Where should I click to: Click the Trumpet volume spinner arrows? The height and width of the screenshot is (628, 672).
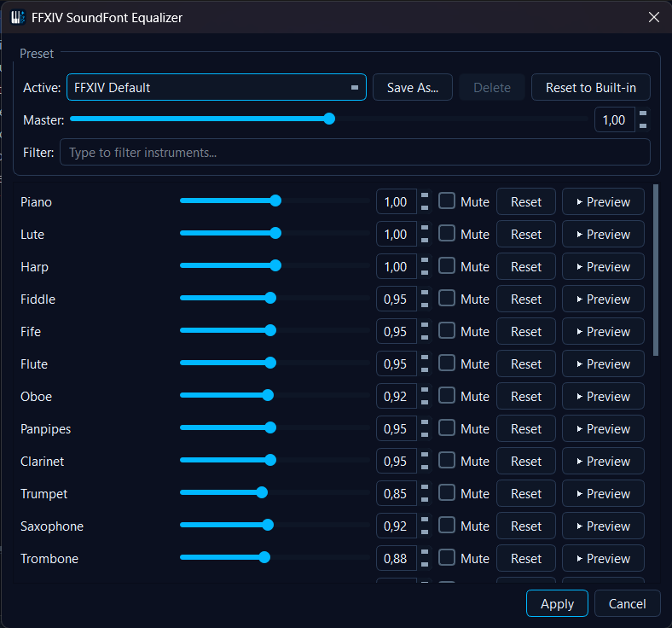coord(425,493)
